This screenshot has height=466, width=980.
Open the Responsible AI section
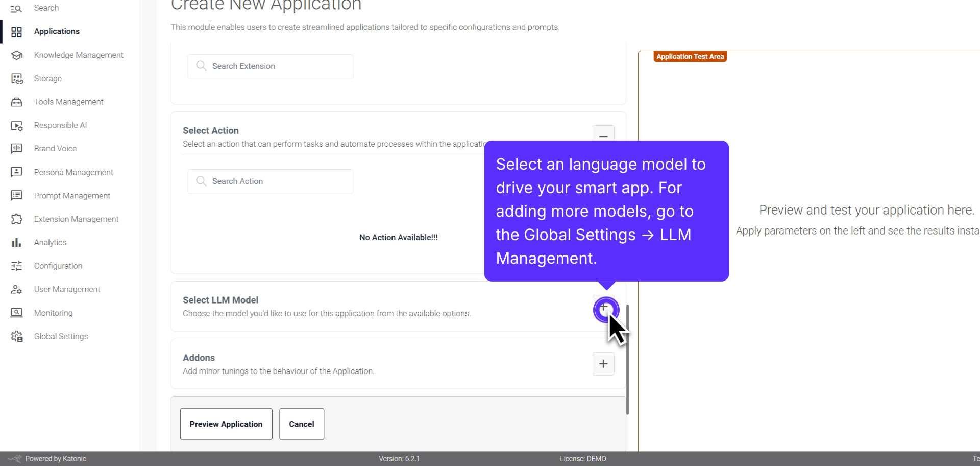[x=17, y=125]
